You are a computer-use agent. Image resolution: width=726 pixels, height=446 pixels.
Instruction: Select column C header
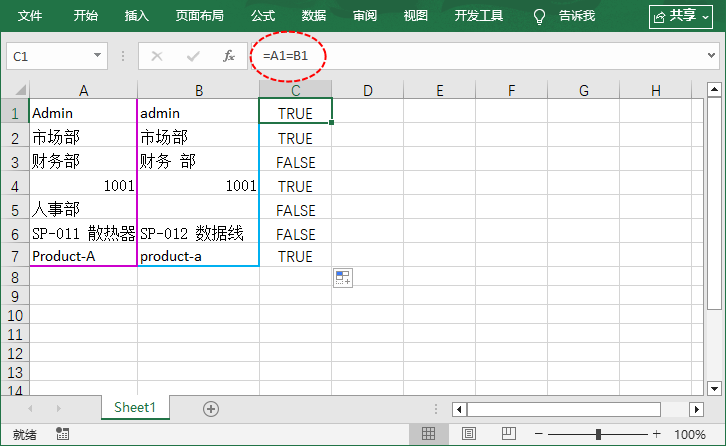(295, 90)
